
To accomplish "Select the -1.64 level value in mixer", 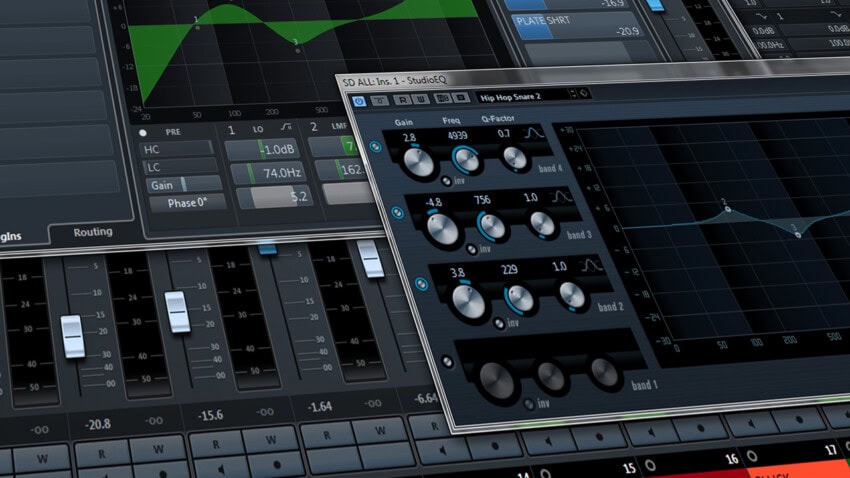I will 320,407.
